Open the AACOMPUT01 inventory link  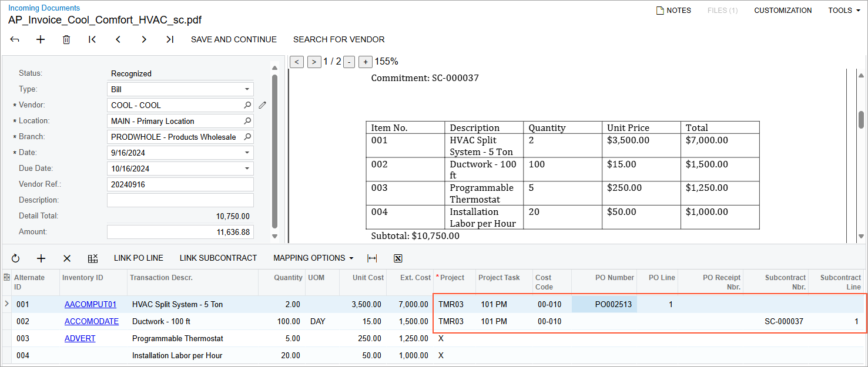91,305
